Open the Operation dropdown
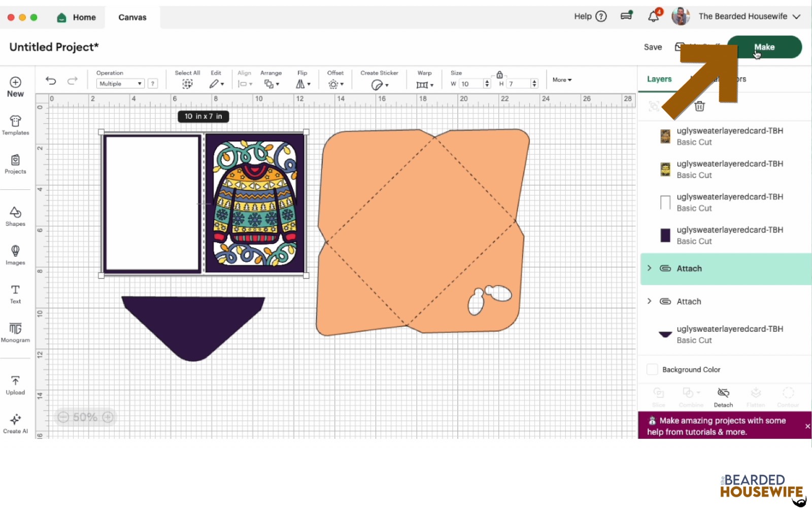The width and height of the screenshot is (812, 516). tap(120, 84)
